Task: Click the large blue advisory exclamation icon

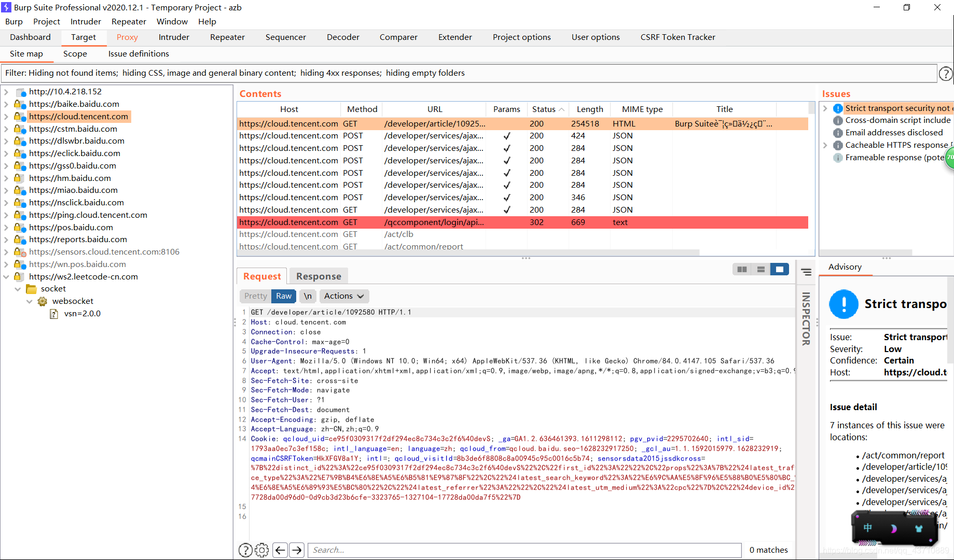Action: pyautogui.click(x=844, y=304)
